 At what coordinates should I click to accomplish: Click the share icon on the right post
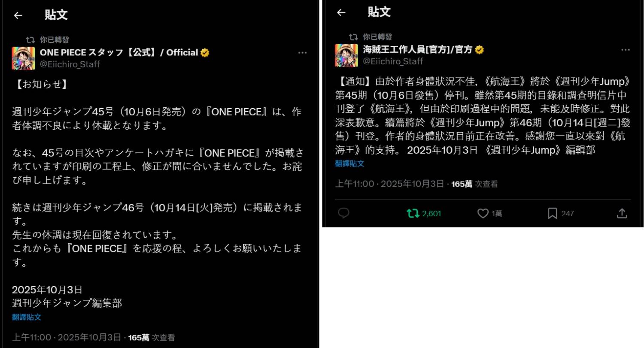tap(622, 213)
